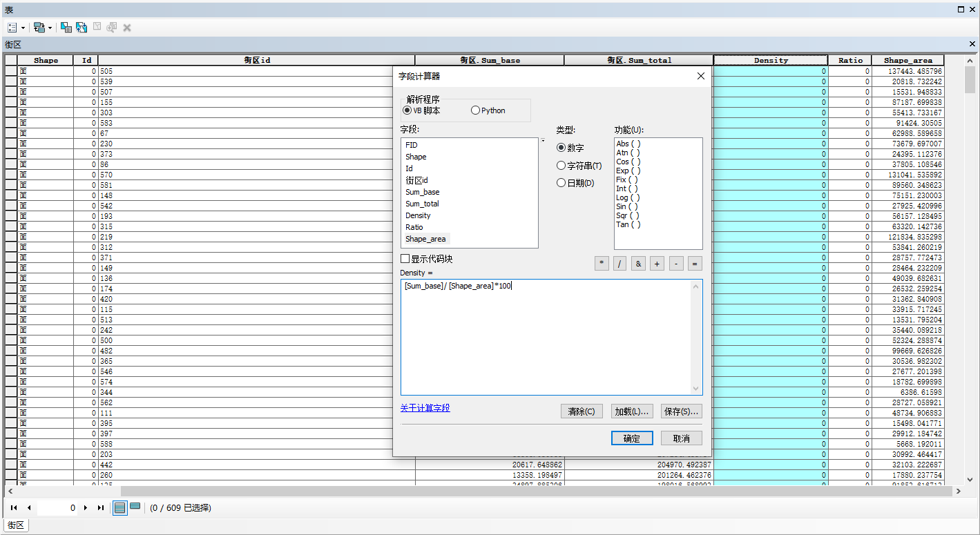980x535 pixels.
Task: Open the Related Tables dropdown arrow
Action: (50, 27)
